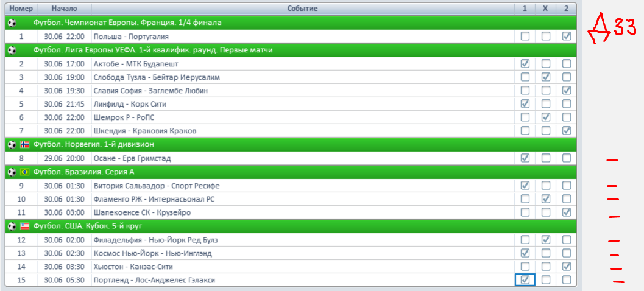This screenshot has width=644, height=291.
Task: Check outcome 2 for Портленд - Лос-Анджелес Гэлакси
Action: (x=567, y=280)
